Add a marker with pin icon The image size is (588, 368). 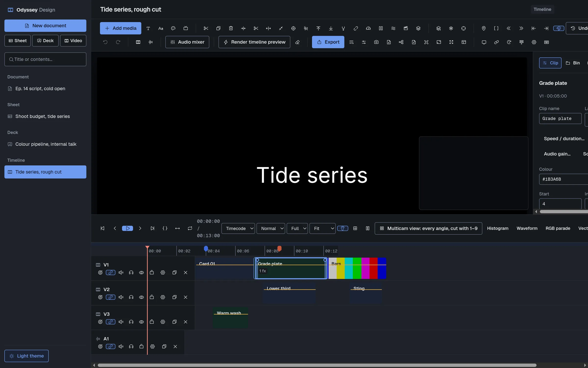484,28
